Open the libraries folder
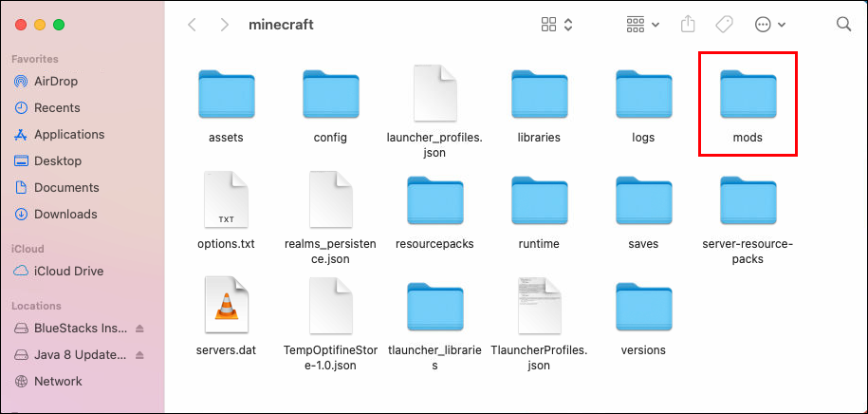 pos(539,95)
